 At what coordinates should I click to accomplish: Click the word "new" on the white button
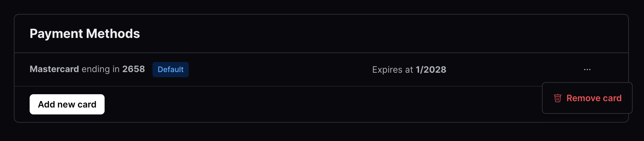point(66,104)
